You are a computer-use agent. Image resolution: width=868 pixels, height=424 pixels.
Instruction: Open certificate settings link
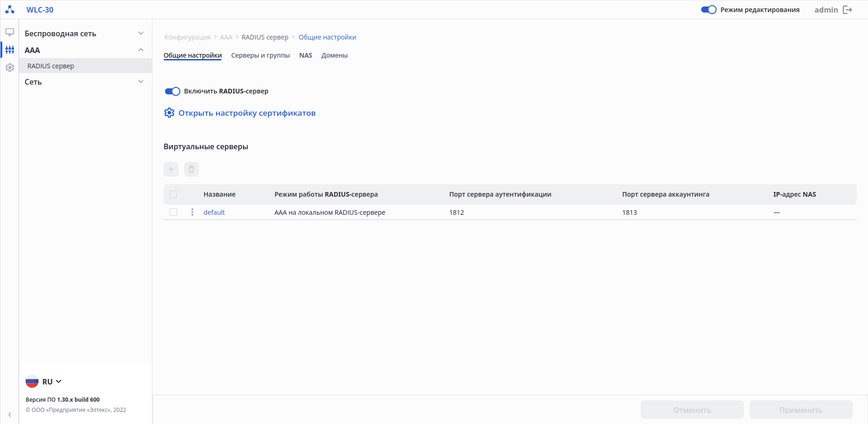point(247,113)
